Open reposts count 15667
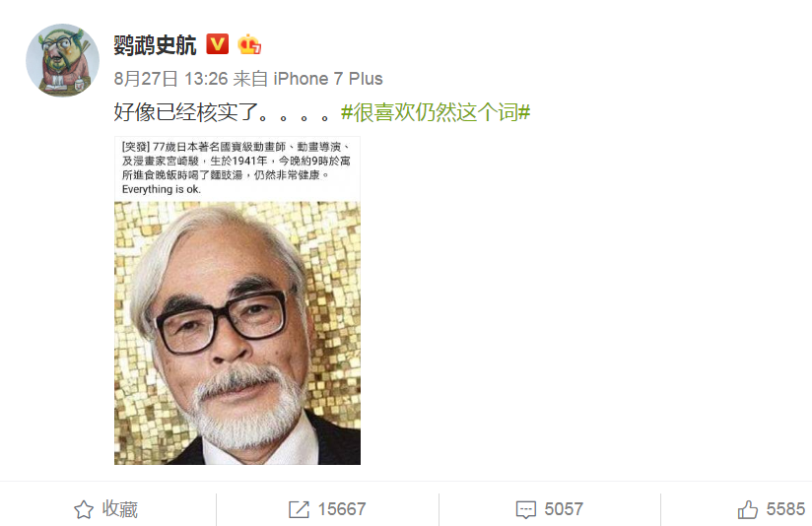This screenshot has height=526, width=812. 342,509
